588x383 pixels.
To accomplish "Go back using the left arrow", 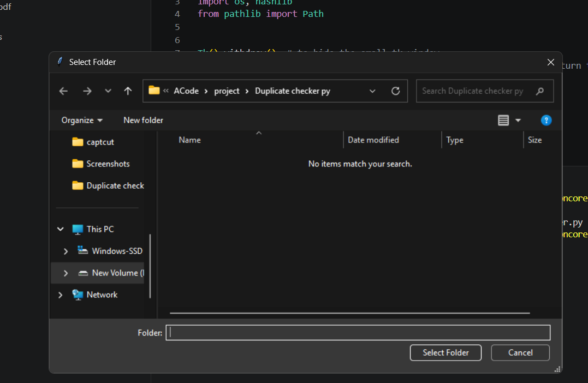I will [63, 91].
